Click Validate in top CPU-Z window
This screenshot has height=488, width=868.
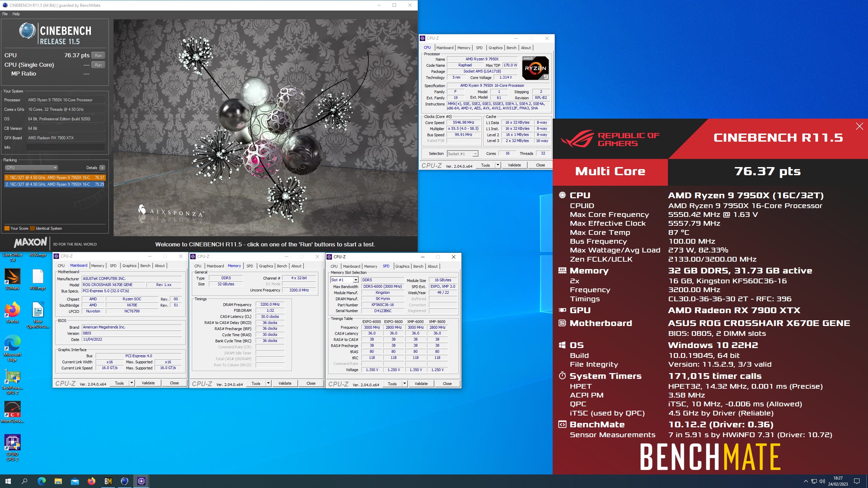tap(514, 165)
